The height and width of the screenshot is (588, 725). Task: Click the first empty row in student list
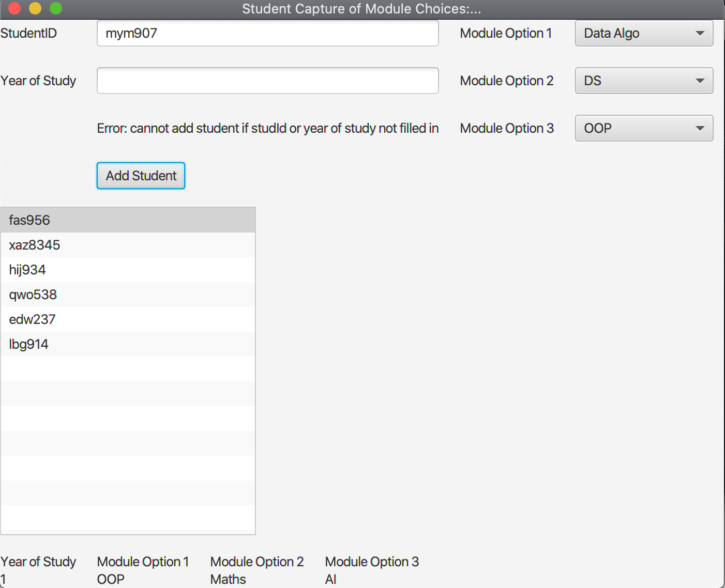pyautogui.click(x=128, y=369)
